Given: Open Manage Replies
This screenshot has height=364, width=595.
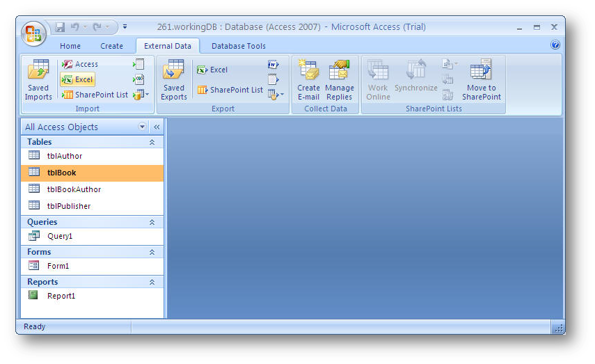Looking at the screenshot, I should 340,80.
